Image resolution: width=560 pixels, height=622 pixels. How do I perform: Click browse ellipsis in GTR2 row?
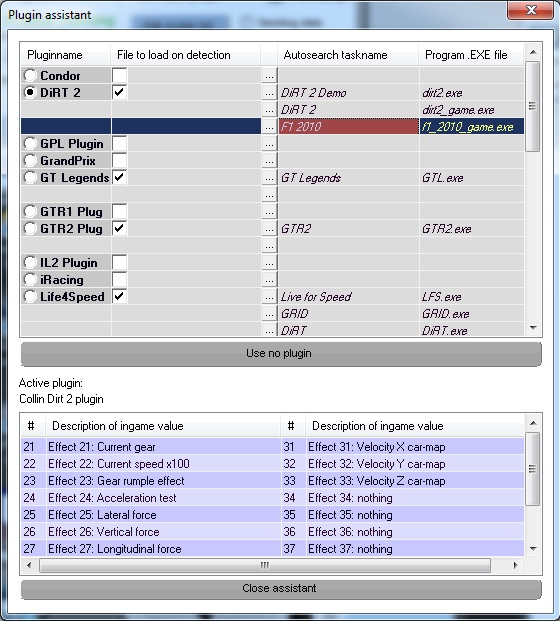pos(269,229)
